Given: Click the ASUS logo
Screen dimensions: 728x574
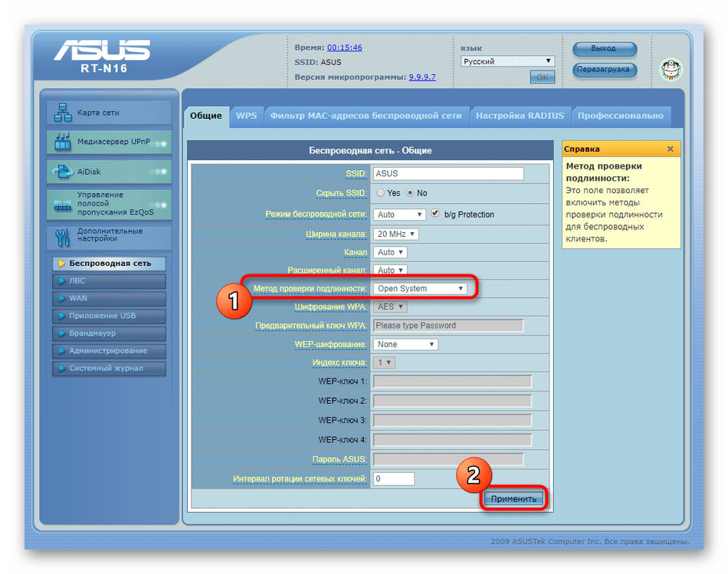Looking at the screenshot, I should click(103, 50).
